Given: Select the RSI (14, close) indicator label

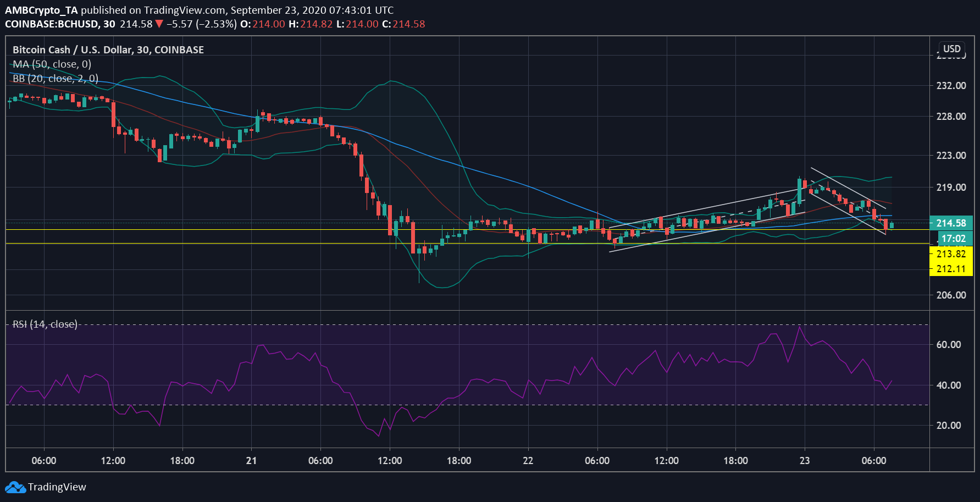Looking at the screenshot, I should (45, 324).
